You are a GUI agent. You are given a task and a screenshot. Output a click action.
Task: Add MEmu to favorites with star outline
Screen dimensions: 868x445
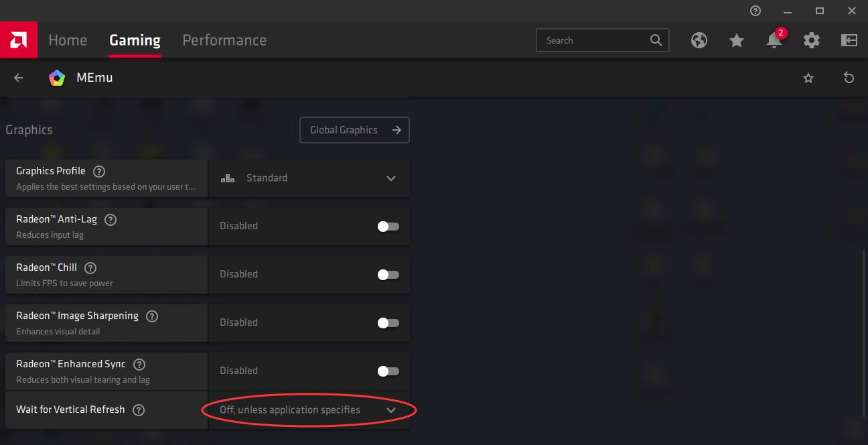pyautogui.click(x=808, y=78)
